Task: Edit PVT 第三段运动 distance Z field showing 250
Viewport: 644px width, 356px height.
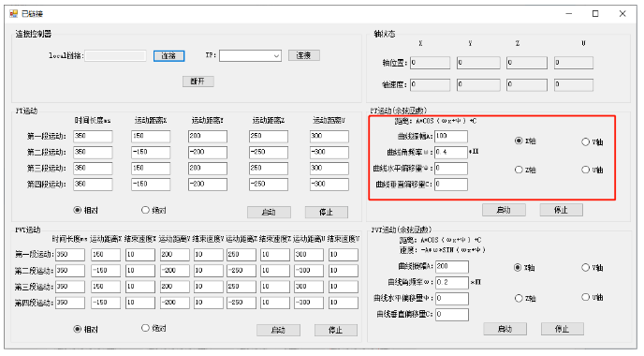Action: [241, 287]
